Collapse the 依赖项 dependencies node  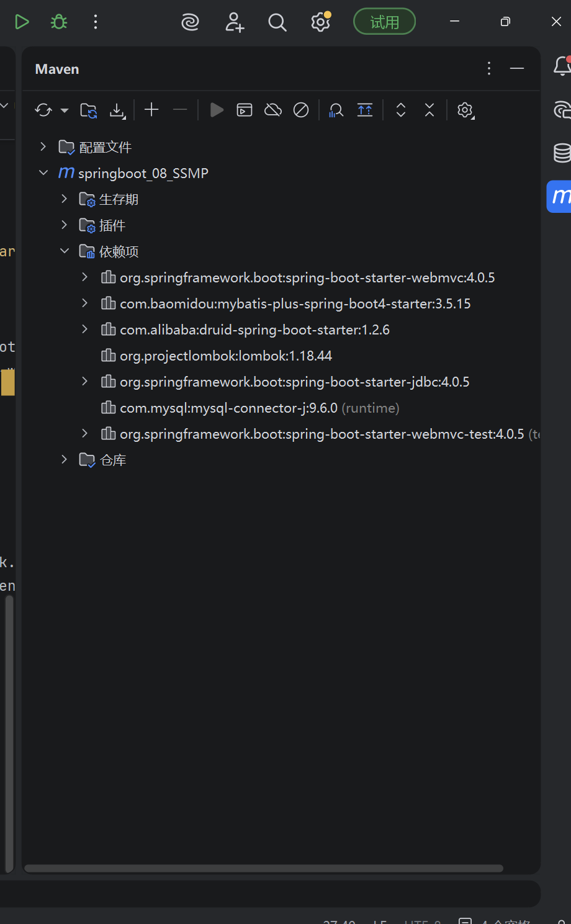pyautogui.click(x=64, y=251)
